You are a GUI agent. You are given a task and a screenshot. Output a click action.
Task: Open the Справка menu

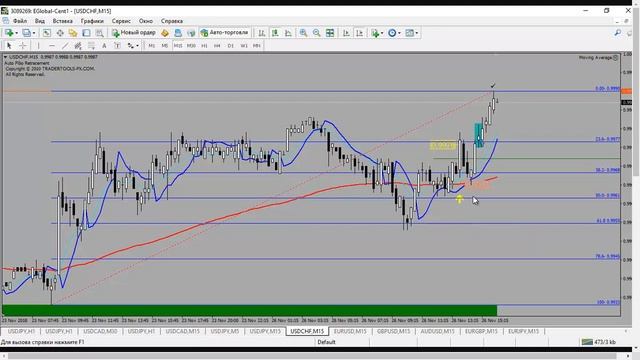click(172, 21)
